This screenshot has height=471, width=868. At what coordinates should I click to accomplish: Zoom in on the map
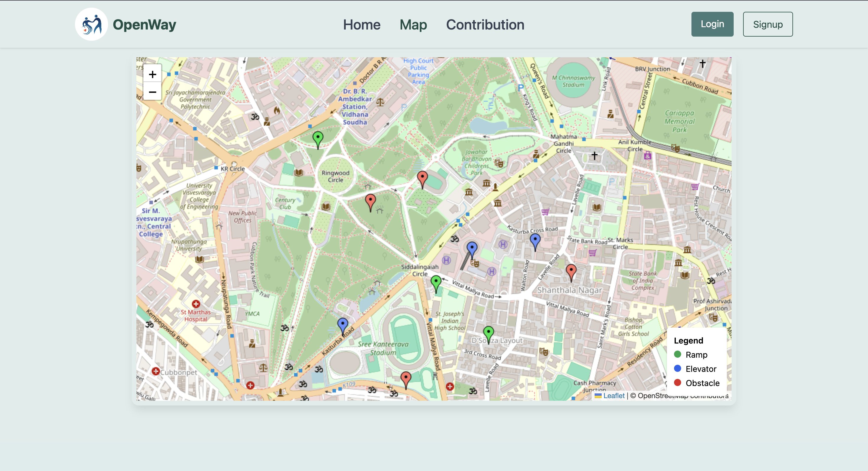[x=152, y=74]
